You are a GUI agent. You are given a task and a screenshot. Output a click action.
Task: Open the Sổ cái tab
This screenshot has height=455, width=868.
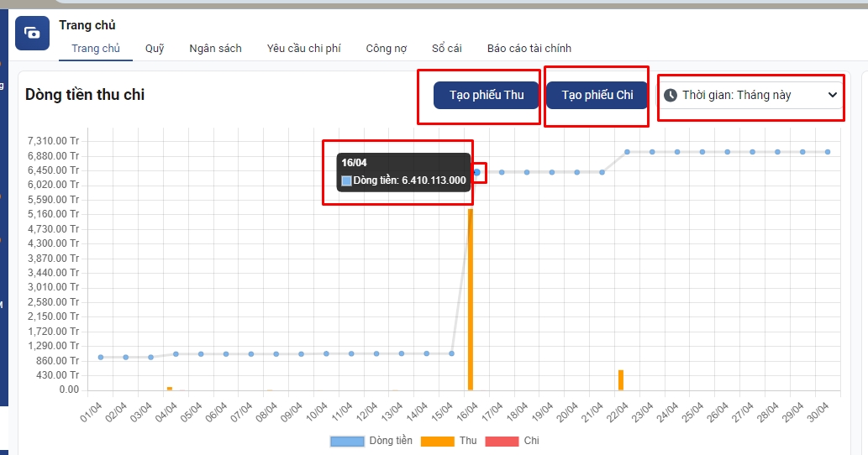tap(446, 49)
